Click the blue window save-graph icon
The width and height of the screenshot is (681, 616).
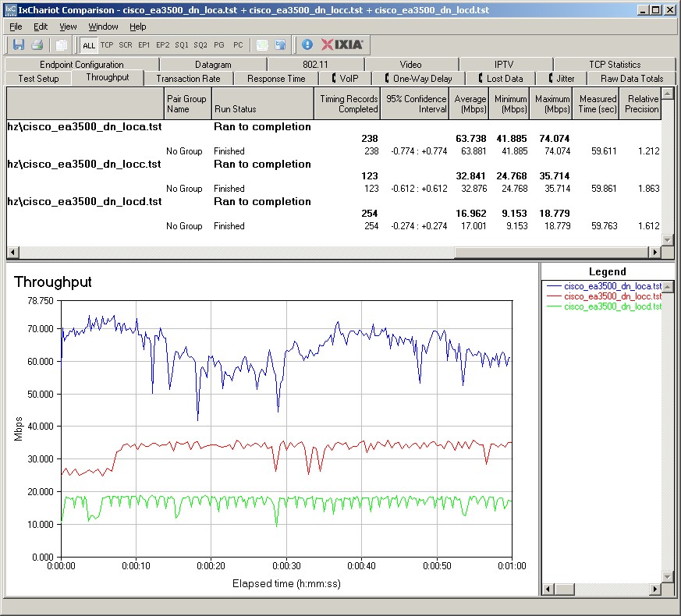point(281,44)
